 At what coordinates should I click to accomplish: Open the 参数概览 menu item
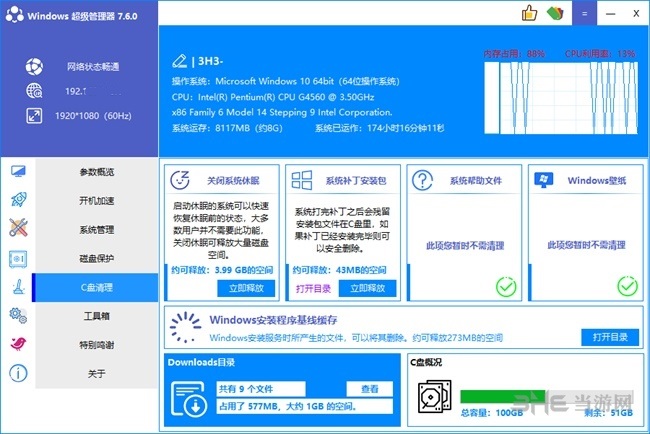[x=96, y=172]
